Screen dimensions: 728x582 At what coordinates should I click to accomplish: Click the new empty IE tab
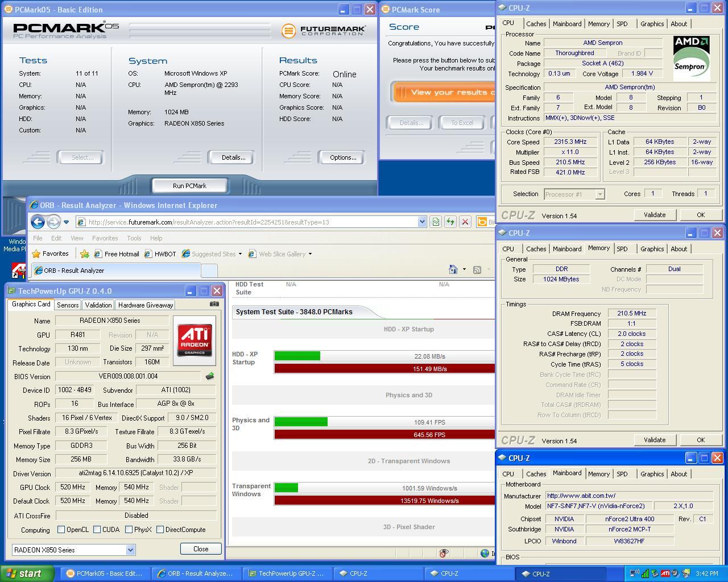click(209, 271)
